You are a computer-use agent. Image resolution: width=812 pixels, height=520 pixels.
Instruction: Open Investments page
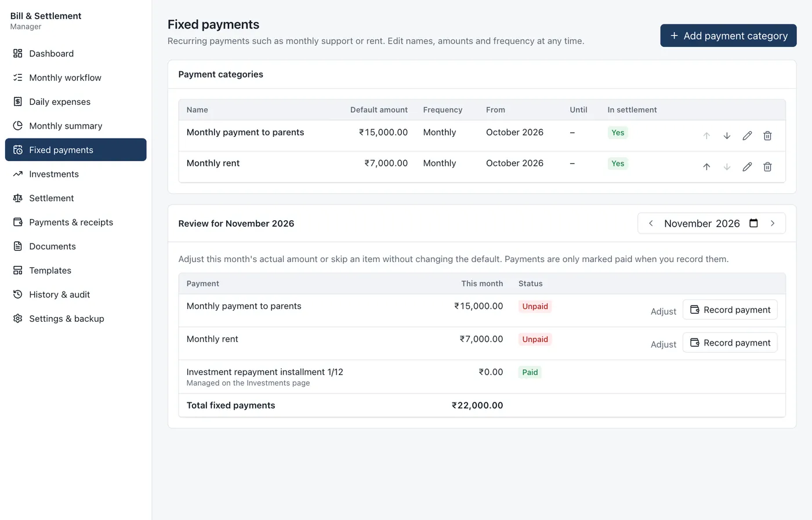pyautogui.click(x=76, y=174)
